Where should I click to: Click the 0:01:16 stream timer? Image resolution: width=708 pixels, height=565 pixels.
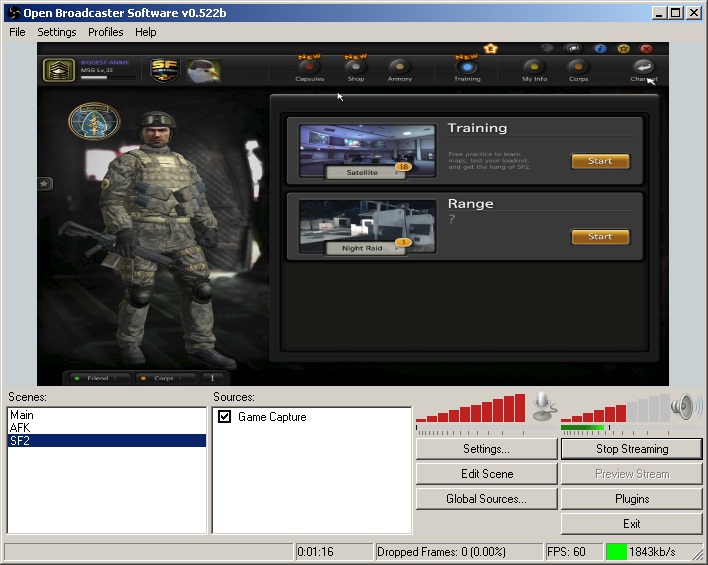point(315,552)
